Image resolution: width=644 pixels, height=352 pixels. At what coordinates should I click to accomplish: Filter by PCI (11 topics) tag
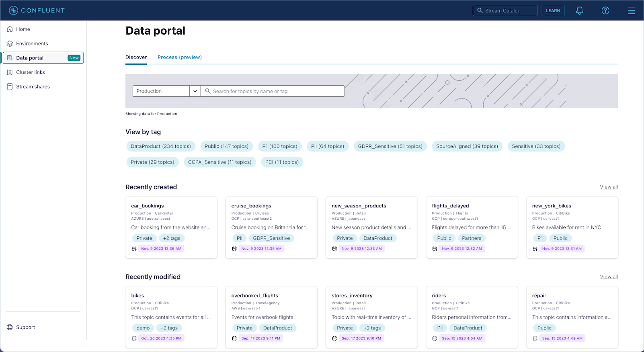point(282,162)
